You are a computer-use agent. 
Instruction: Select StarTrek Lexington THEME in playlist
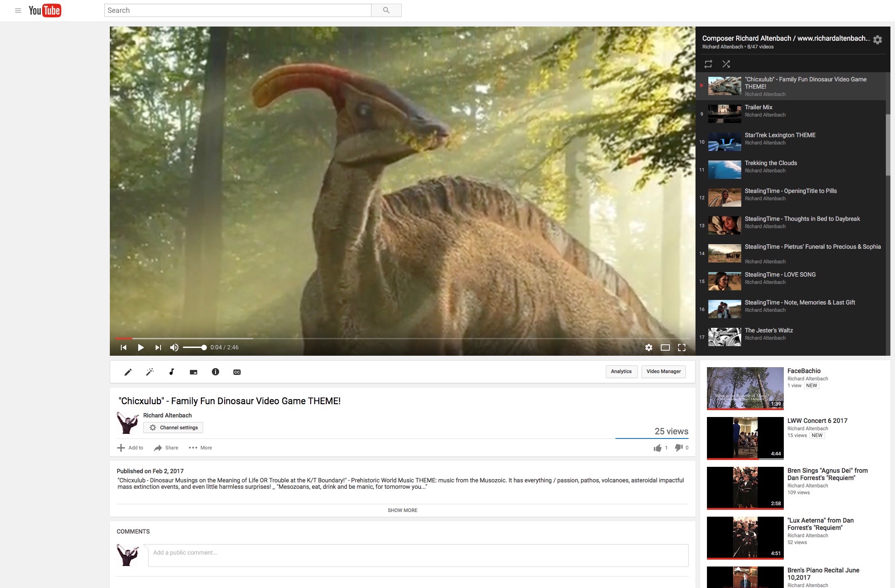791,142
